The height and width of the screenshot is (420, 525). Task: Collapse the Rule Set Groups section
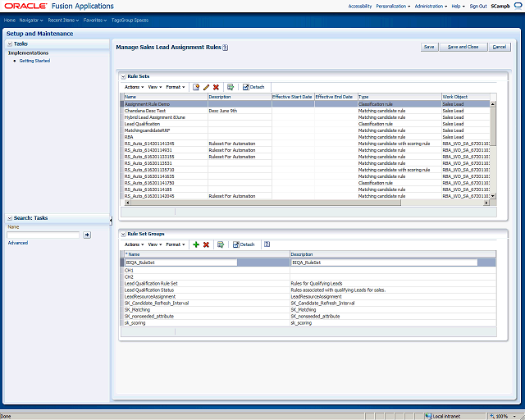[123, 234]
